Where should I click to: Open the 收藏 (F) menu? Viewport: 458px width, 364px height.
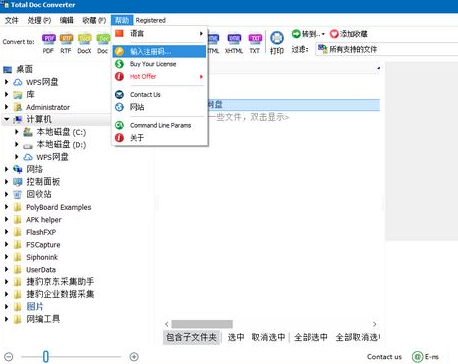coord(94,20)
